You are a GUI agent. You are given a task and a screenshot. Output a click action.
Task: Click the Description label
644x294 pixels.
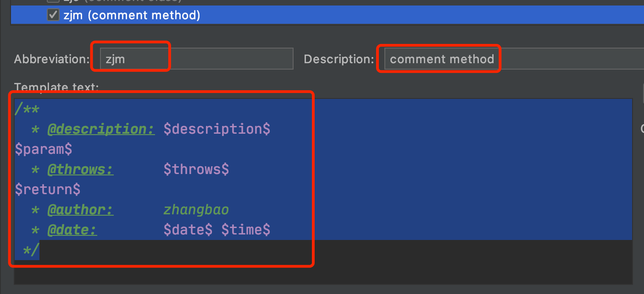point(339,59)
